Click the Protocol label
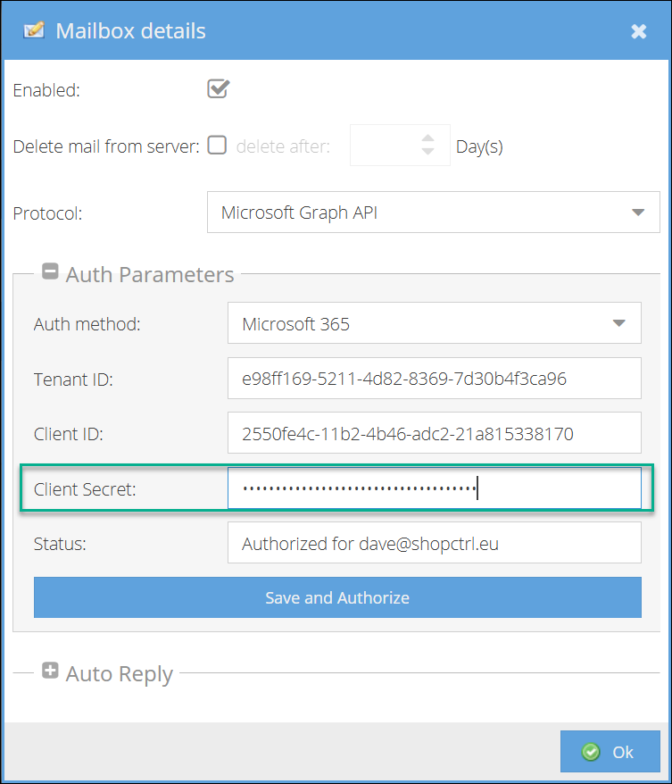The height and width of the screenshot is (784, 672). 47,213
